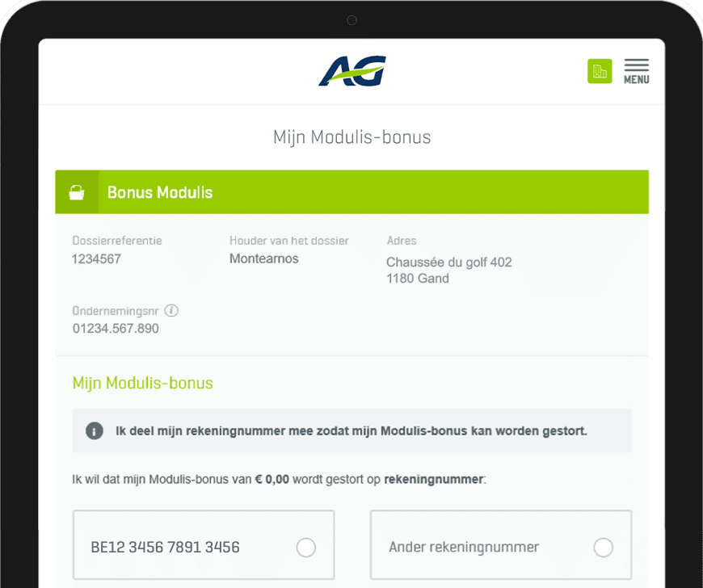
Task: Click the Bonus Modulis header title
Action: click(x=160, y=192)
